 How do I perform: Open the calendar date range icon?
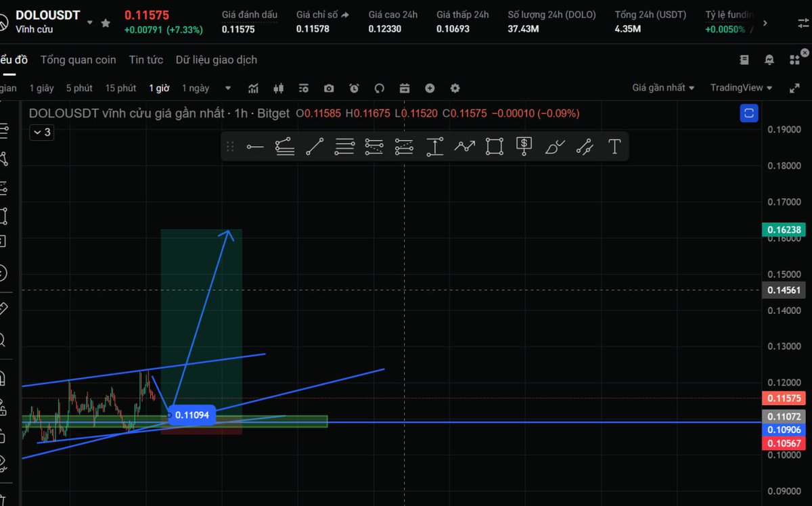click(x=405, y=88)
